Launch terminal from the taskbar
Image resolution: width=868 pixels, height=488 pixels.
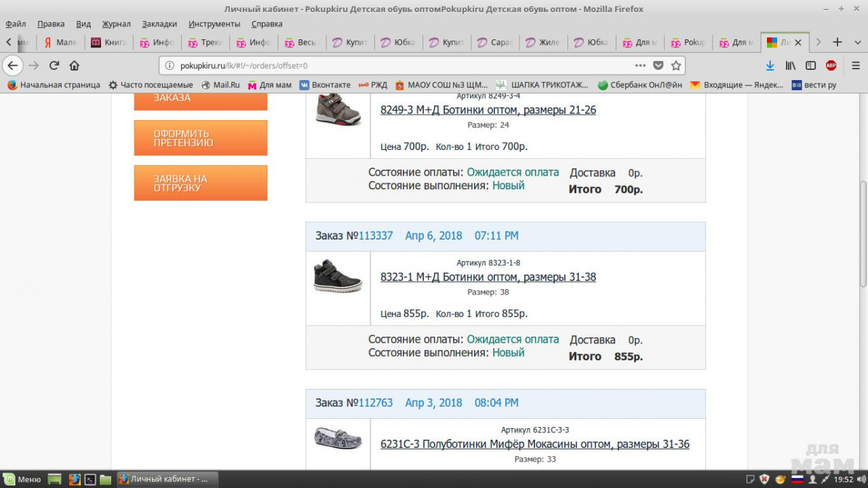tap(90, 479)
